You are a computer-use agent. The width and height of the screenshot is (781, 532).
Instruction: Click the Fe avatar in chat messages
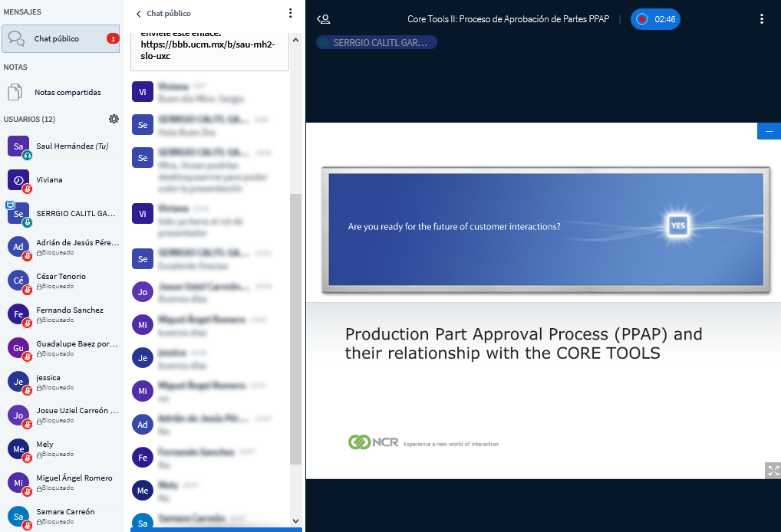(x=143, y=458)
